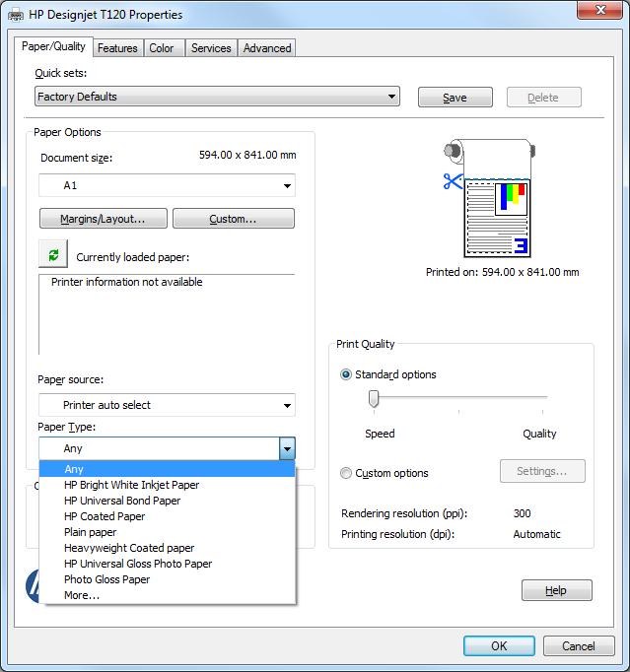The width and height of the screenshot is (630, 672).
Task: Choose Any in the Paper Type list
Action: tap(167, 469)
